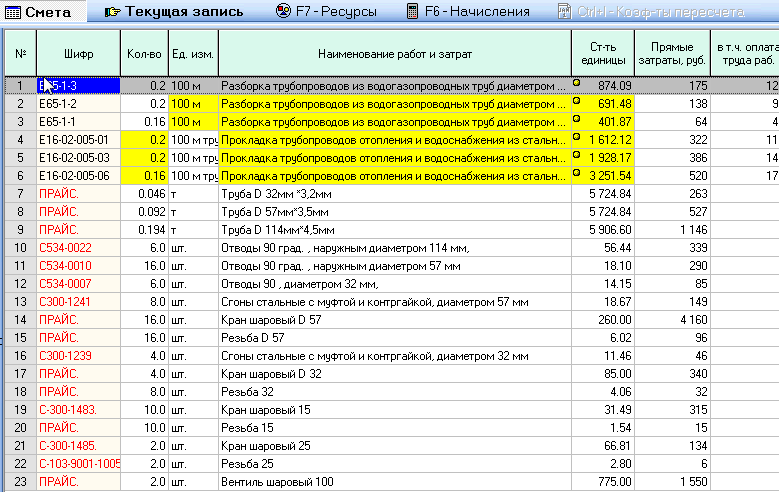
Task: Click unit cost value 5 906.60
Action: point(610,230)
